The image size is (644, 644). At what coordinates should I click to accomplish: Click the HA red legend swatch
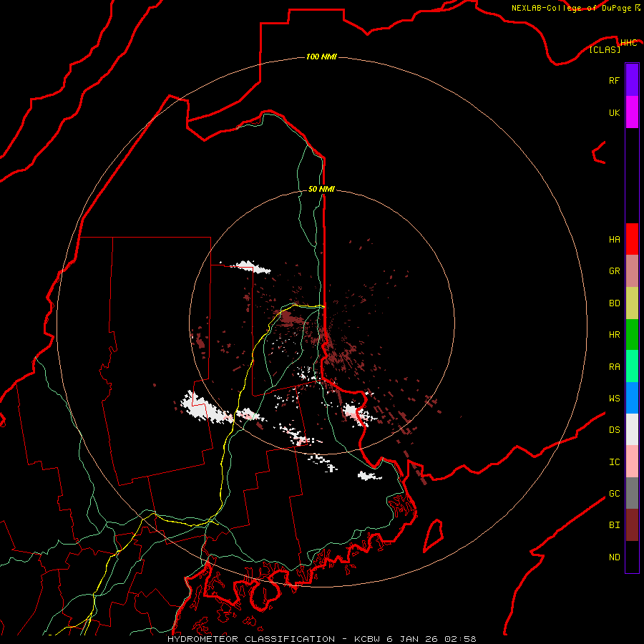coord(632,239)
